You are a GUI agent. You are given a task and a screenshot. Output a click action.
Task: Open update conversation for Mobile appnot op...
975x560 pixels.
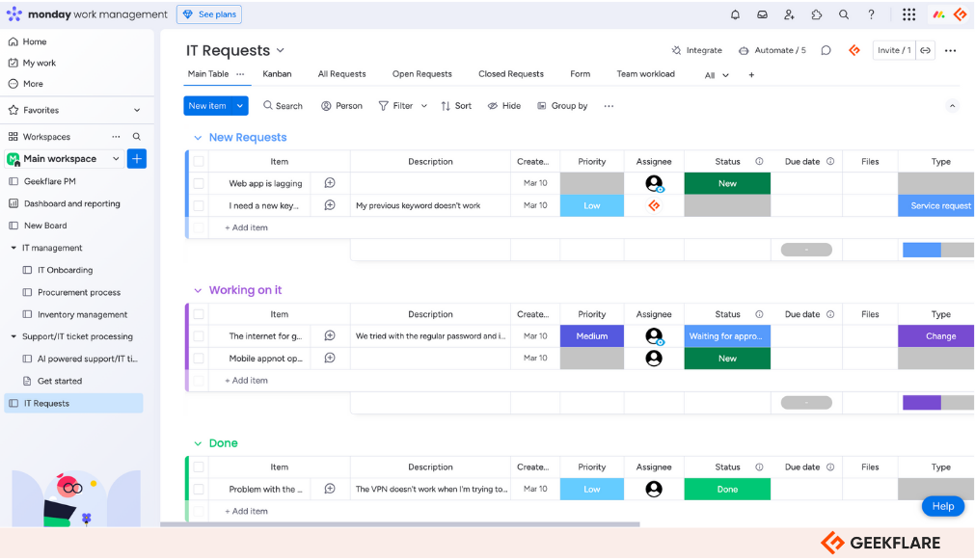(x=330, y=358)
